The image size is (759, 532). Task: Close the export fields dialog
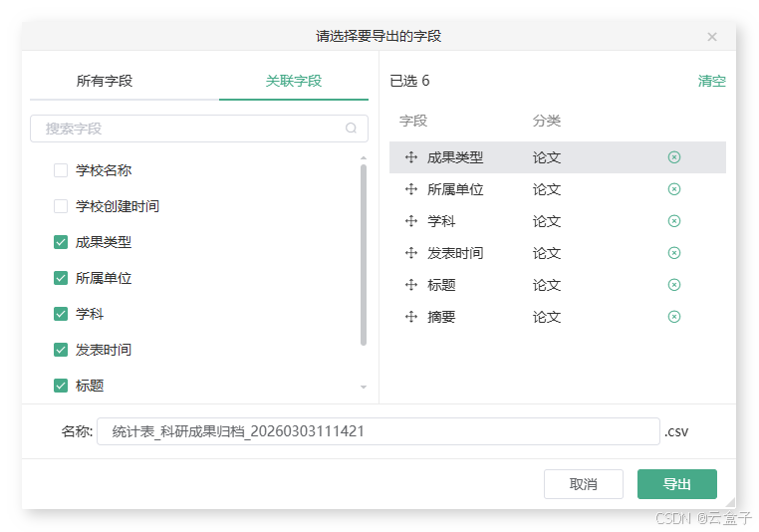711,37
